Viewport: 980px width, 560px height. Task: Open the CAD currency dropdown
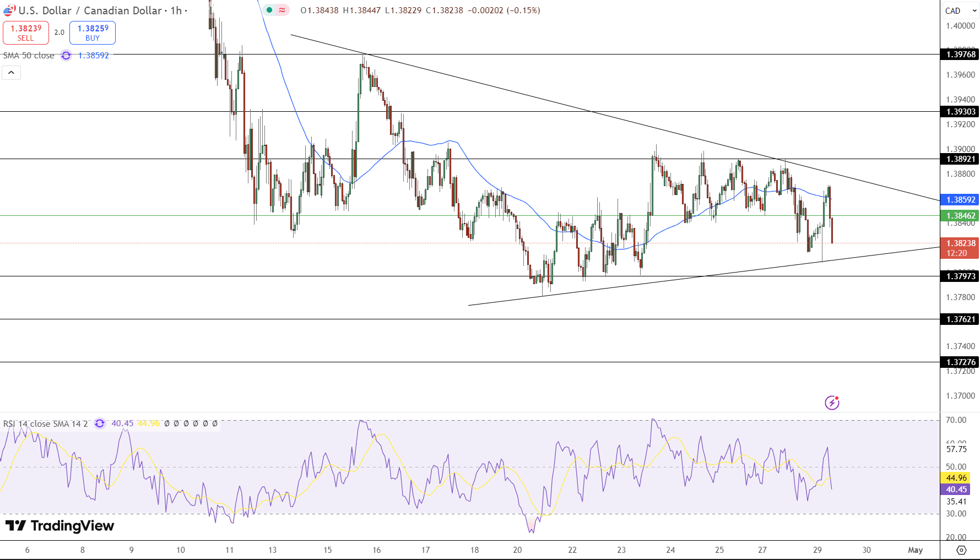point(960,10)
